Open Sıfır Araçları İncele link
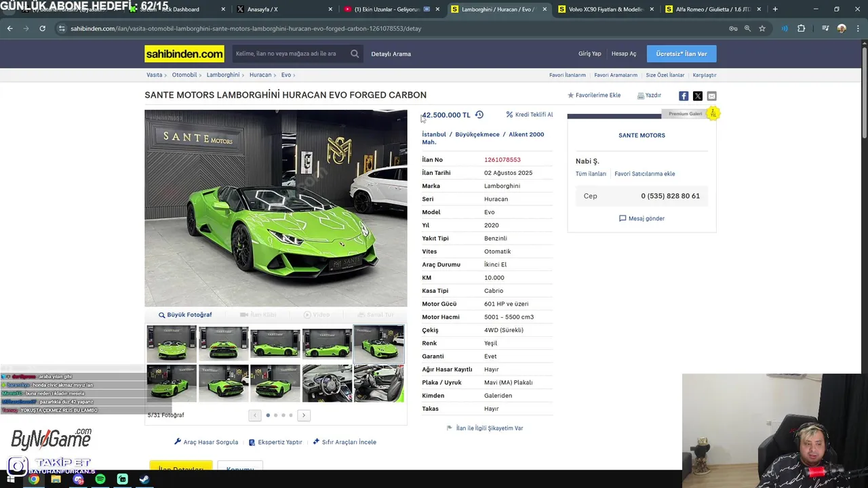Viewport: 868px width, 488px height. pos(344,442)
